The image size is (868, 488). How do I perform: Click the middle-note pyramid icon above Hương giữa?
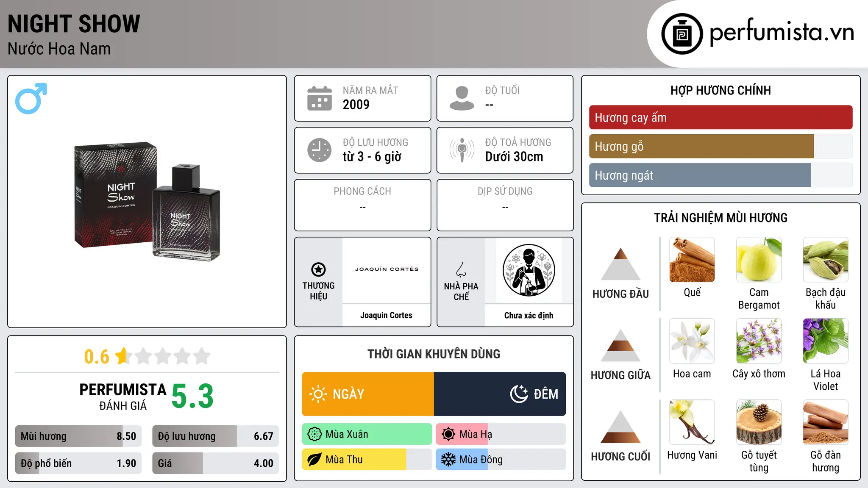pos(620,345)
